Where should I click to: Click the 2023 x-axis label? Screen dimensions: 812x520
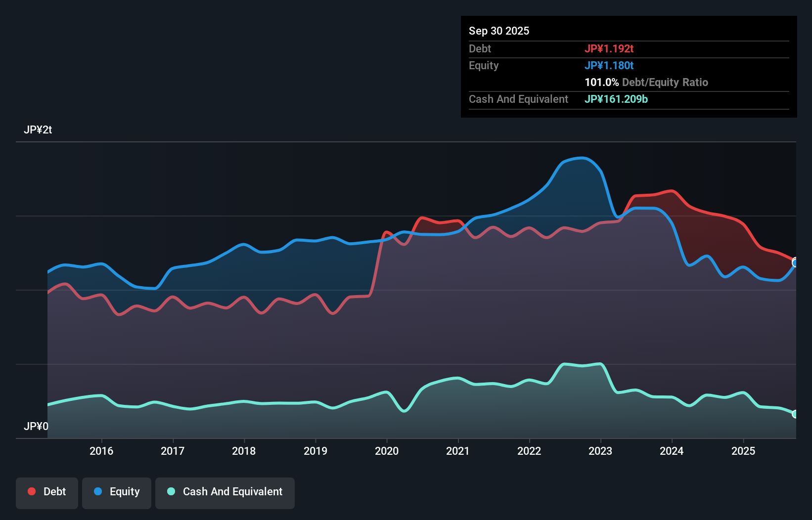click(600, 451)
